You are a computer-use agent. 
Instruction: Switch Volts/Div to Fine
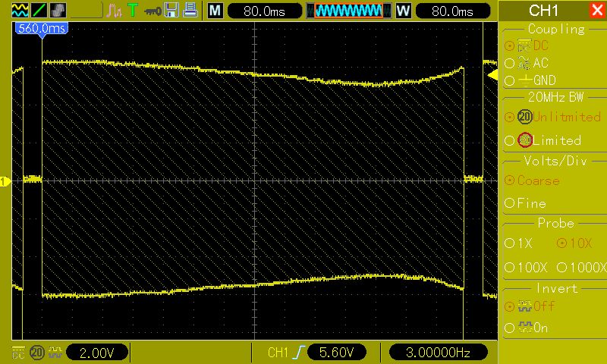[x=525, y=203]
